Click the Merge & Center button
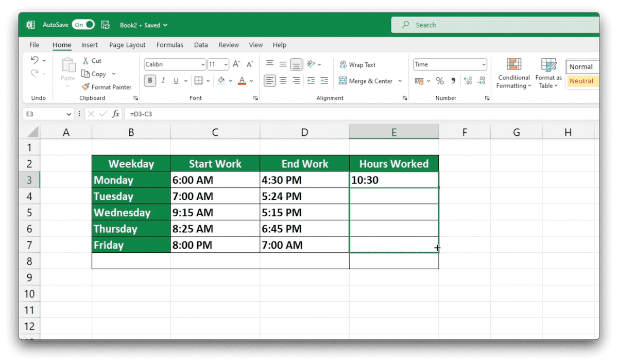The image size is (618, 364). click(x=367, y=81)
